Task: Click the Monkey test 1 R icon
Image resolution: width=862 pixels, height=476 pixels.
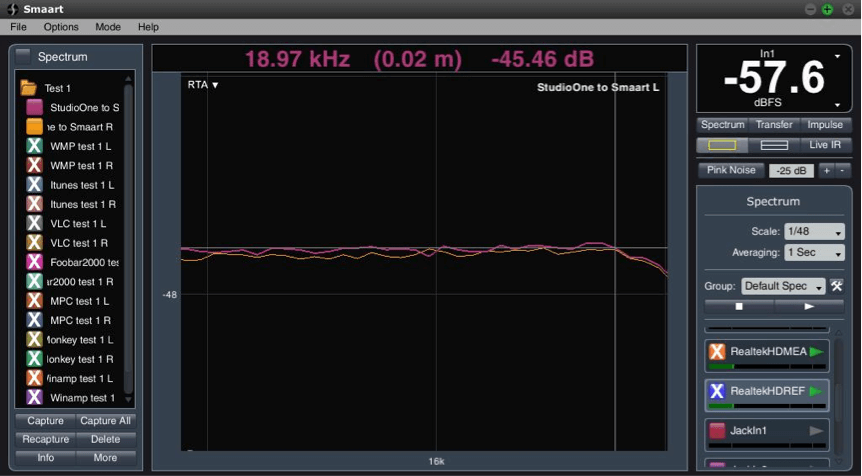Action: click(34, 359)
